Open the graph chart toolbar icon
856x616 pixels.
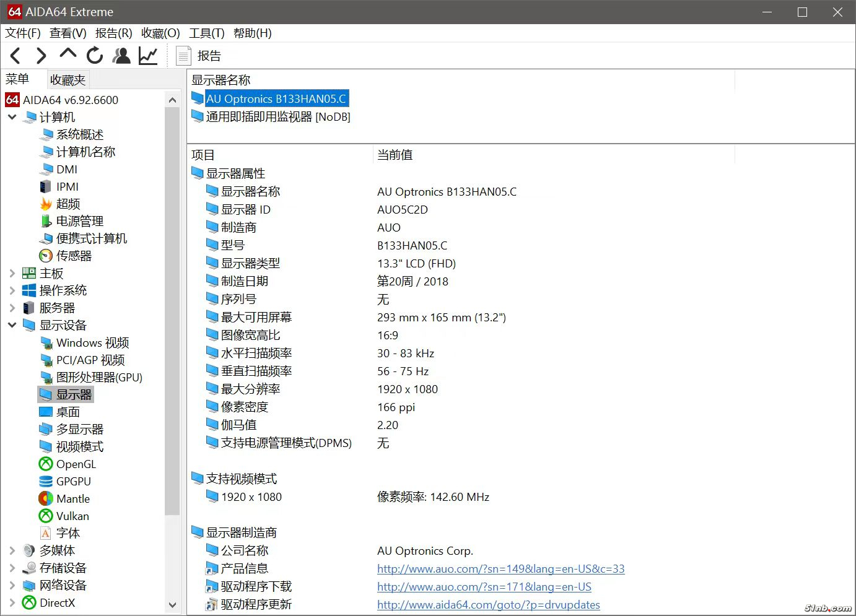(x=148, y=56)
